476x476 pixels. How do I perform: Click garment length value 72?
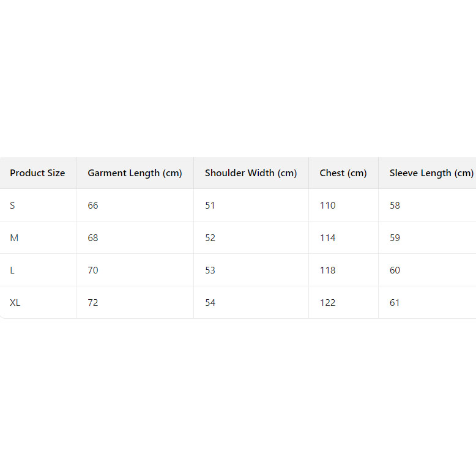[93, 303]
